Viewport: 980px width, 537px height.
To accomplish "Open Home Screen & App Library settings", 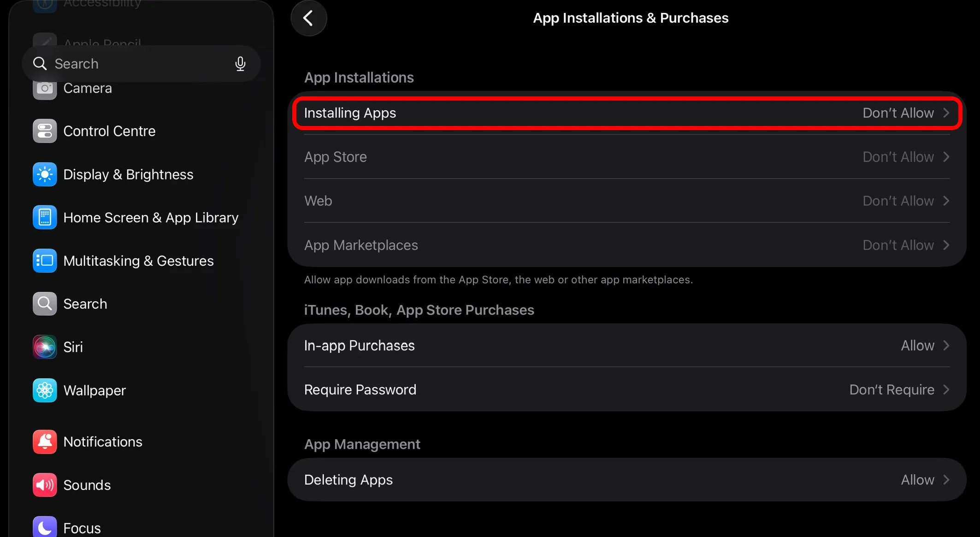I will (x=141, y=217).
